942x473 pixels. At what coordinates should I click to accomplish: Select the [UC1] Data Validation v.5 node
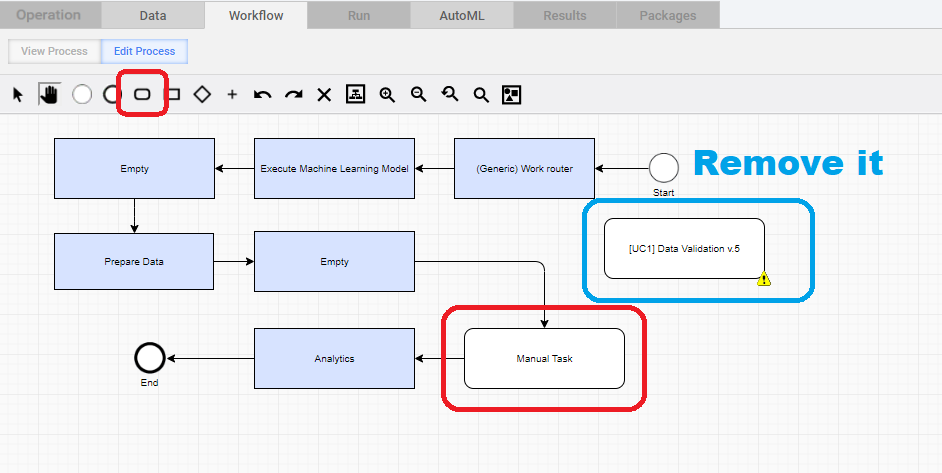(684, 248)
